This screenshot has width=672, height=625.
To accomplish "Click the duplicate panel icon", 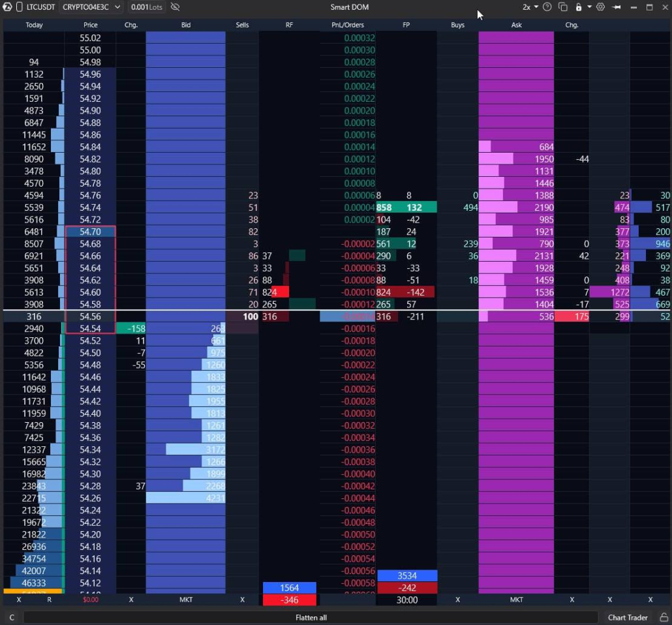I will tap(562, 7).
